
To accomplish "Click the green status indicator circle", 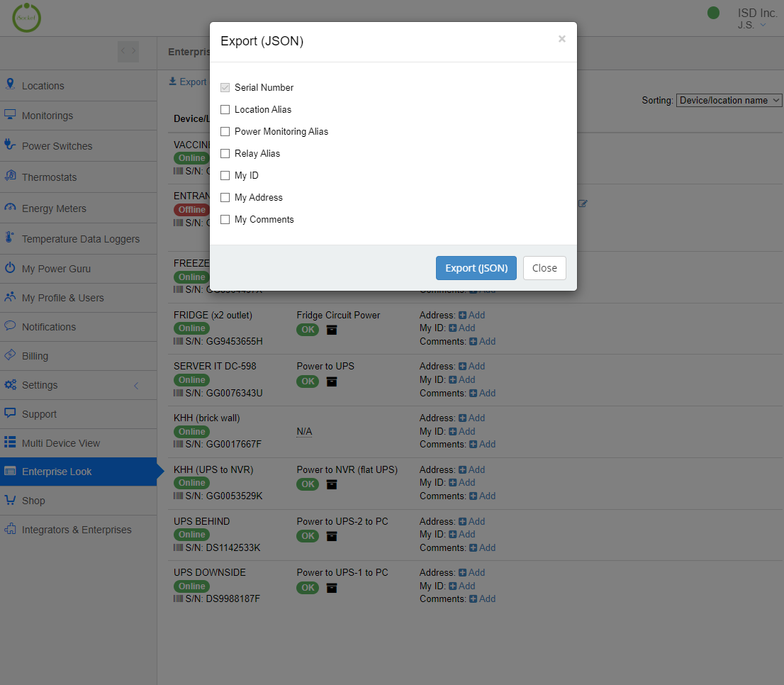I will 714,13.
